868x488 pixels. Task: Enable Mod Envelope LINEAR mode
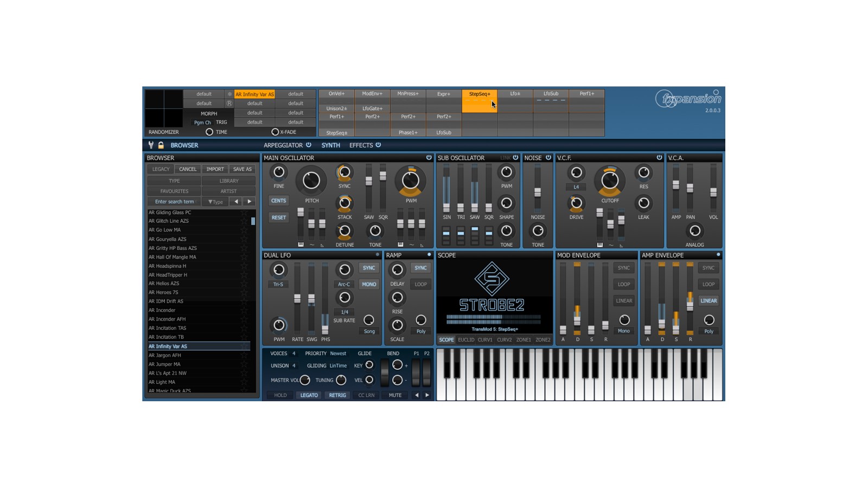click(x=624, y=301)
